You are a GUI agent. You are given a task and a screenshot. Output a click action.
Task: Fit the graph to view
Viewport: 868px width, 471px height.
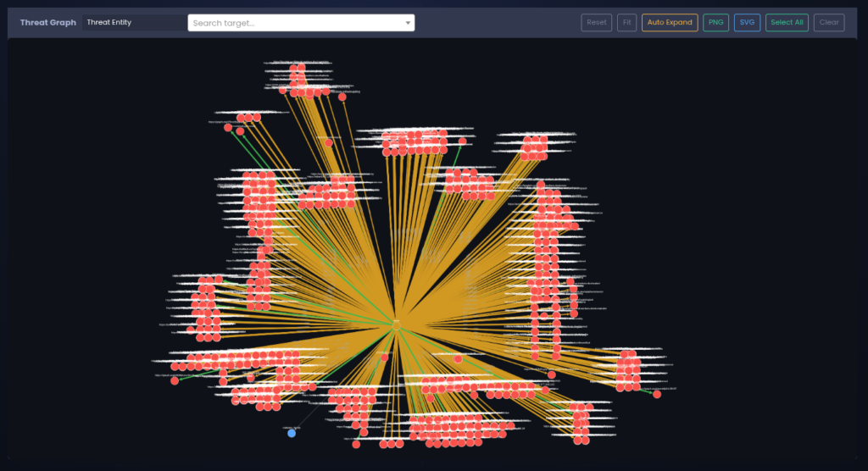[626, 23]
